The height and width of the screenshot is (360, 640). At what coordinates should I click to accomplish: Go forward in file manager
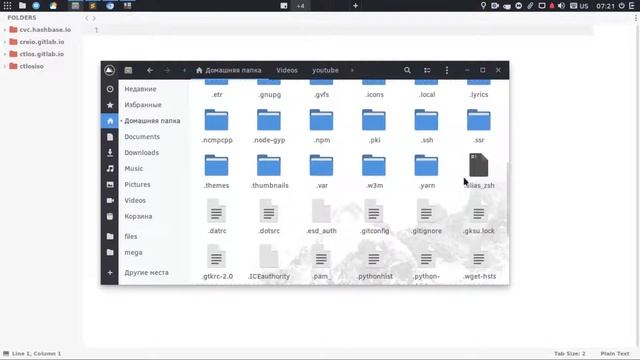click(167, 70)
